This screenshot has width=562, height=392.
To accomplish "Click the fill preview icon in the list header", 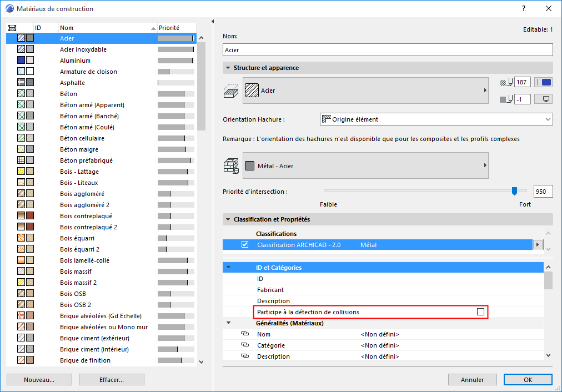I will (x=12, y=27).
